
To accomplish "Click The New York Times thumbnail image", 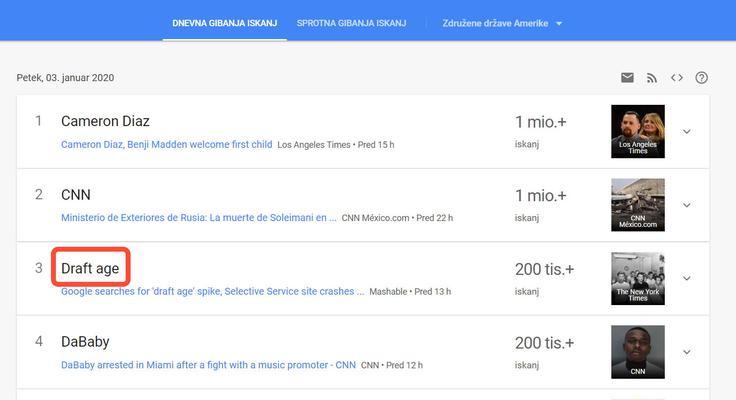I will pyautogui.click(x=637, y=278).
